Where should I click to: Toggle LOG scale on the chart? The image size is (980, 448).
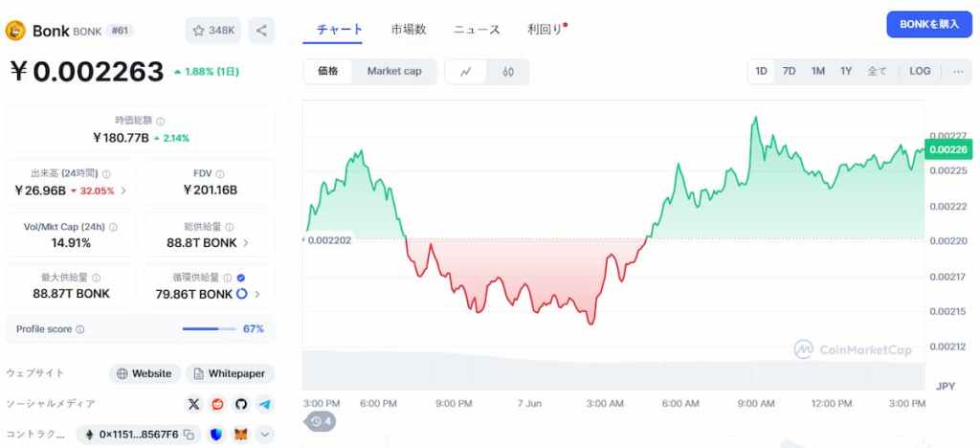click(920, 71)
